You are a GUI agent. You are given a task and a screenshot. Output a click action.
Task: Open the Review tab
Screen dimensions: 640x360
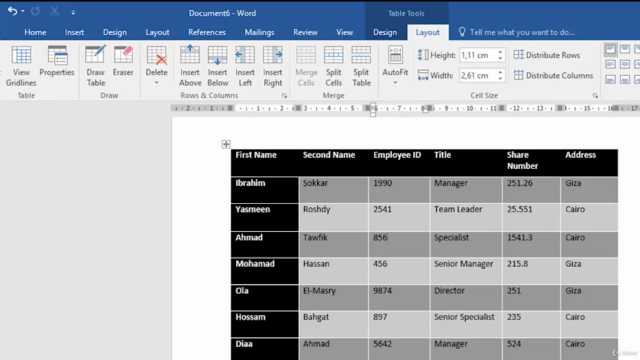pos(305,32)
